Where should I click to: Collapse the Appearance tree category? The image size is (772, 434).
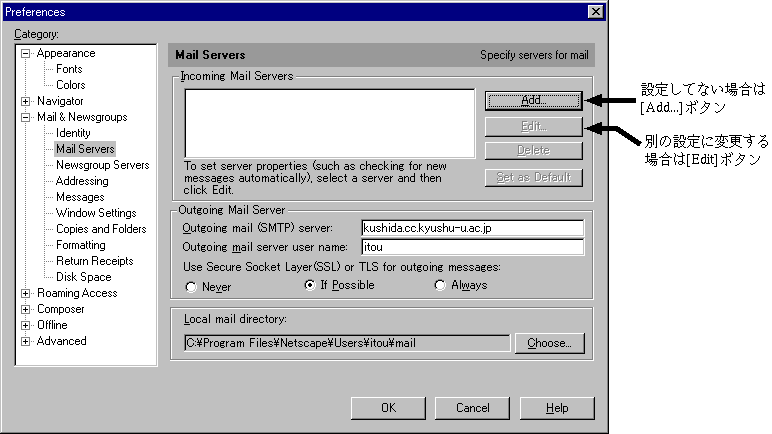26,53
